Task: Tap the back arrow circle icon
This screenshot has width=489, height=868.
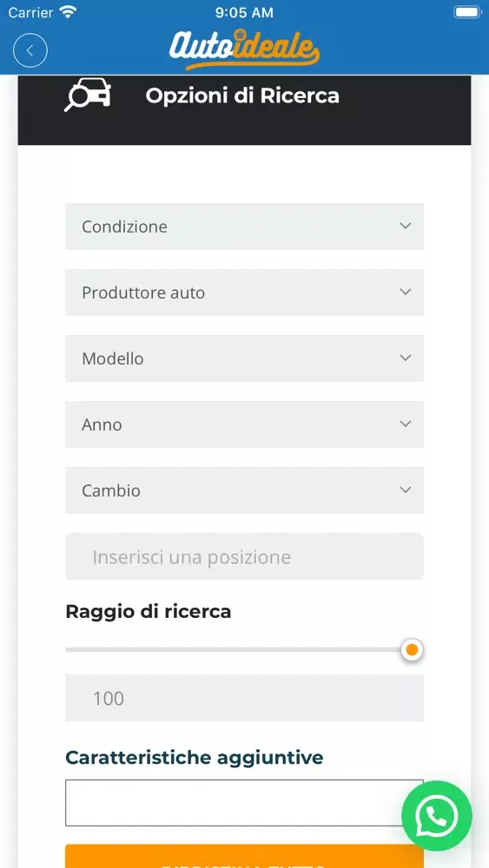Action: (x=30, y=50)
